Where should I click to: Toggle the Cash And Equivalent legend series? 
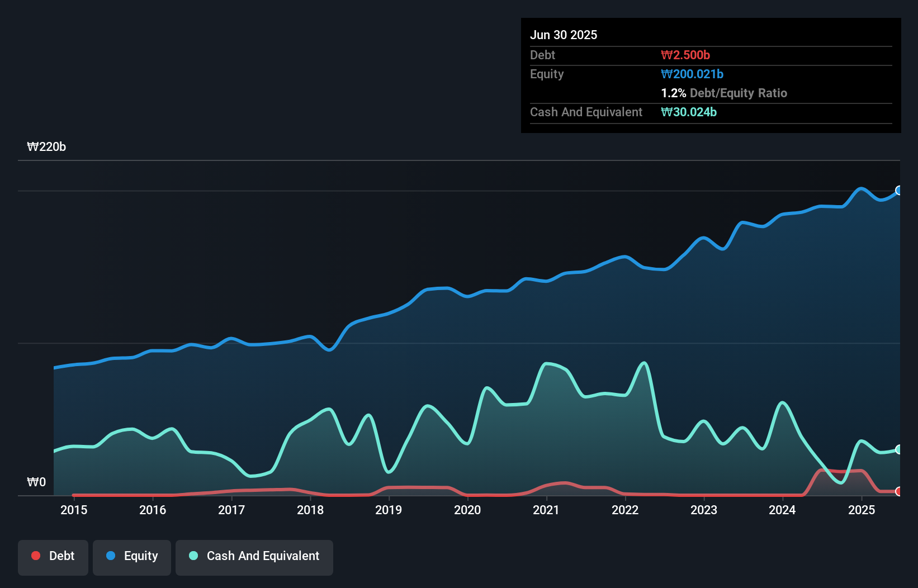254,556
